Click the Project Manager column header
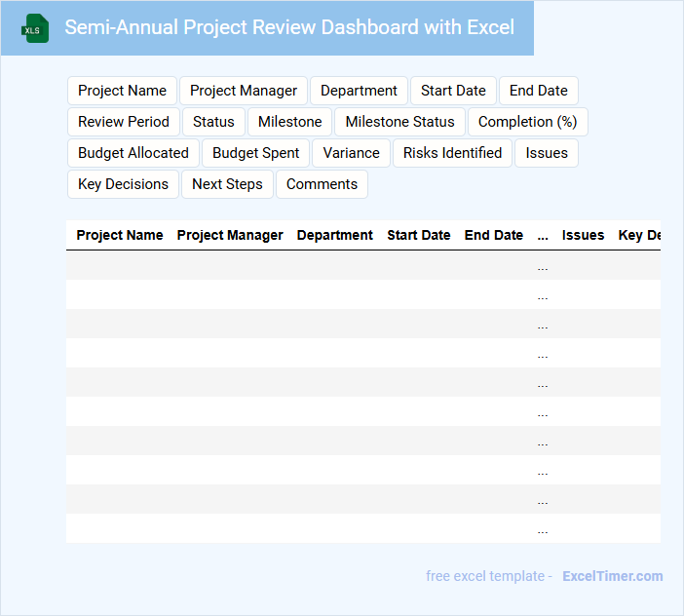This screenshot has width=684, height=616. tap(230, 235)
